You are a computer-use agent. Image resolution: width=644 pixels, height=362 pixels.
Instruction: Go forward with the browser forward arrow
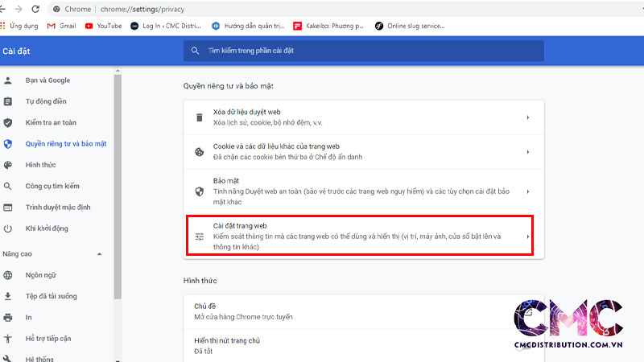19,9
